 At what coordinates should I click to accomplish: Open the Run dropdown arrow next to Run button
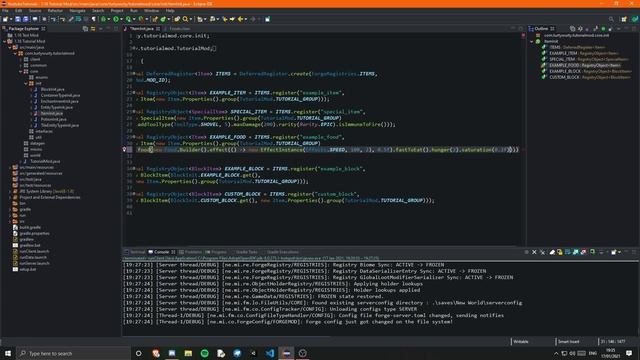122,19
